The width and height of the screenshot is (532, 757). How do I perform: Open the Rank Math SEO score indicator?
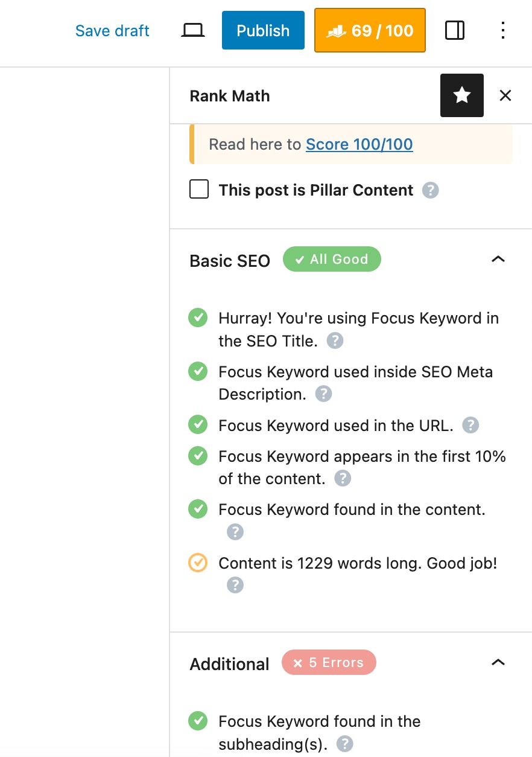pos(370,30)
